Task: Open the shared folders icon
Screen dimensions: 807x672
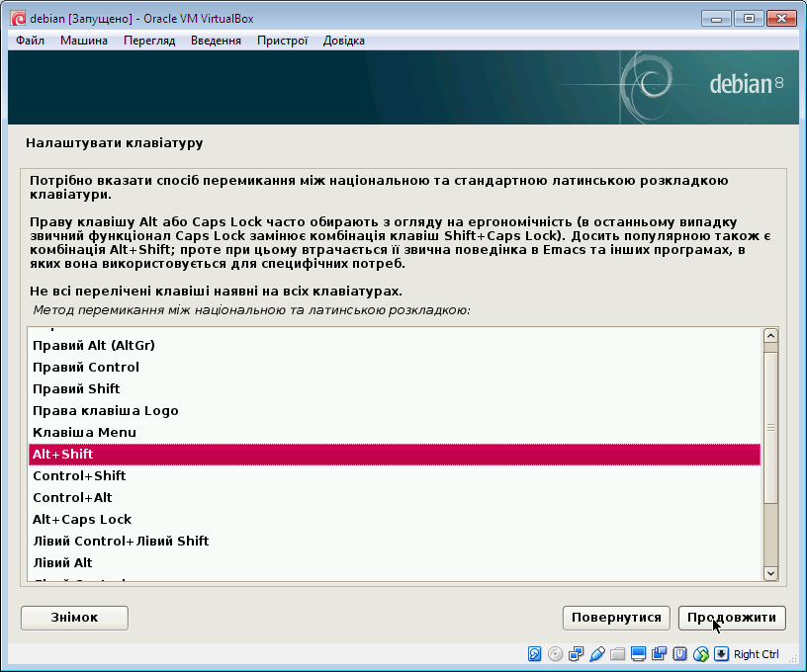Action: [618, 654]
